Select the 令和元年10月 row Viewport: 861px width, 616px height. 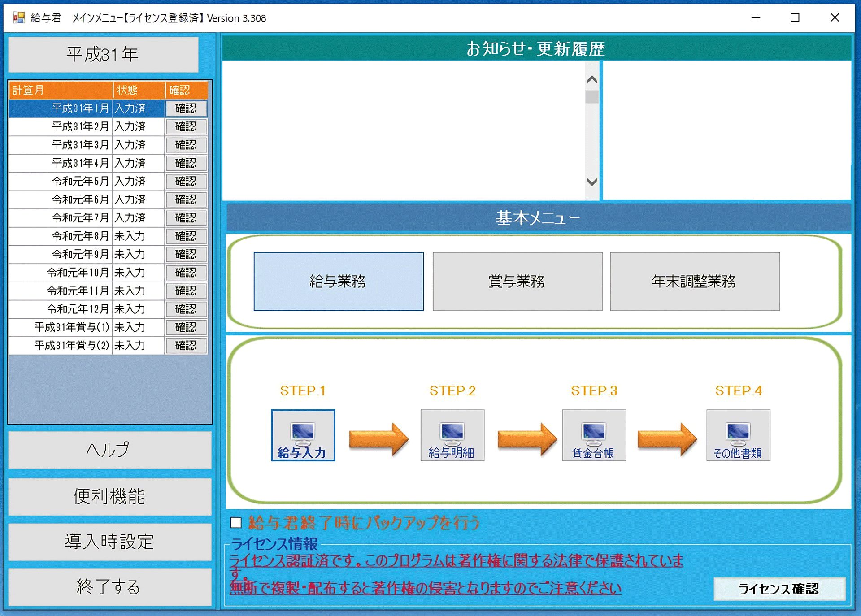coord(108,272)
